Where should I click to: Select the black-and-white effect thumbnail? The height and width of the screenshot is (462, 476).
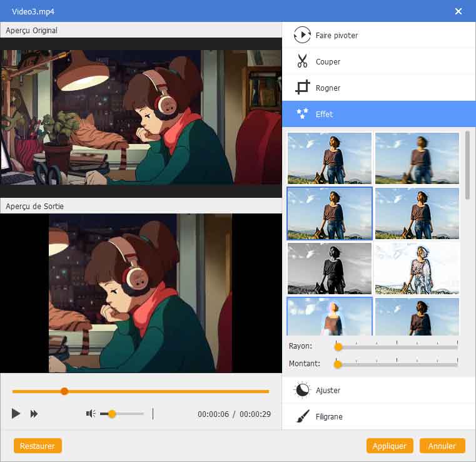[x=329, y=268]
